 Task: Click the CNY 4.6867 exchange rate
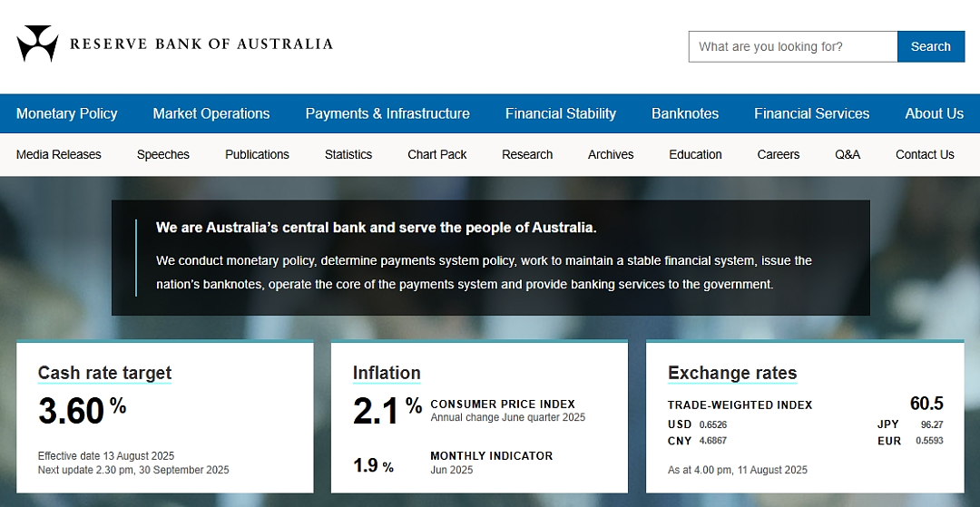coord(698,441)
